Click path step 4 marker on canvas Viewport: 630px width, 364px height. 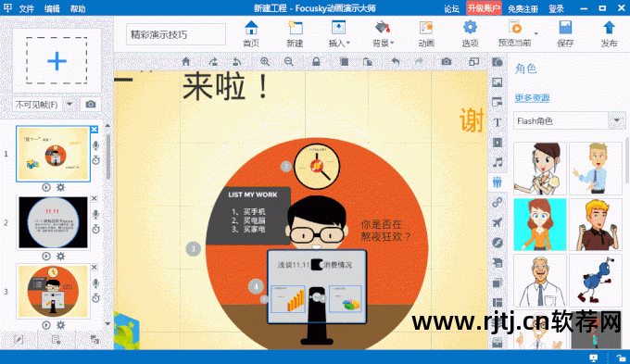point(256,286)
